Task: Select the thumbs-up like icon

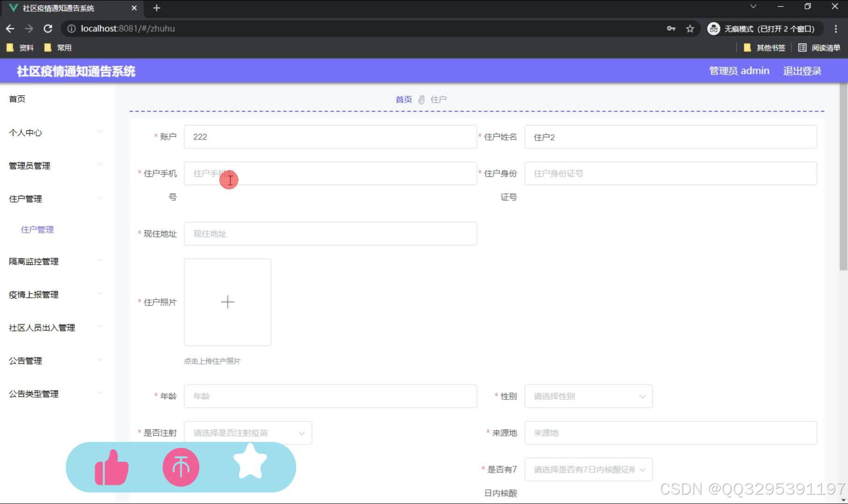Action: pos(111,467)
